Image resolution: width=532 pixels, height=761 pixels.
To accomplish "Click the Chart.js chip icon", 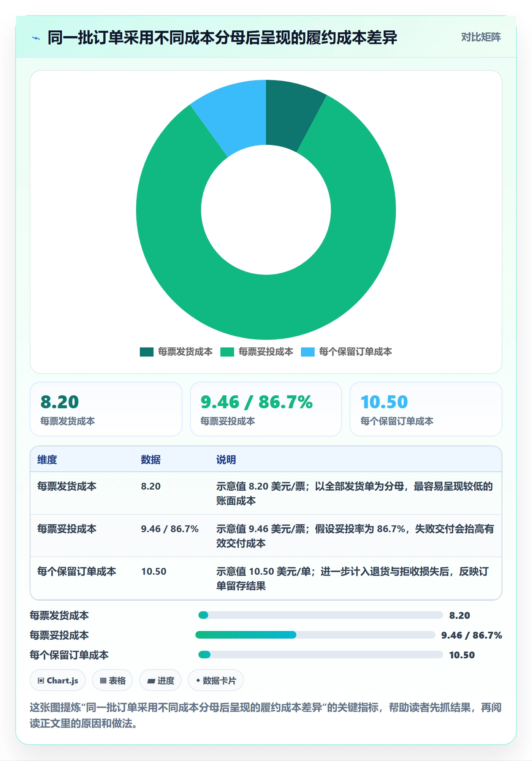I will pos(41,681).
